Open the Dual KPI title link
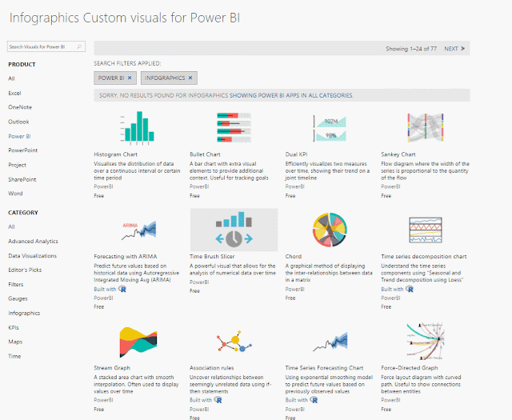Screen dimensions: 512x420 296,154
